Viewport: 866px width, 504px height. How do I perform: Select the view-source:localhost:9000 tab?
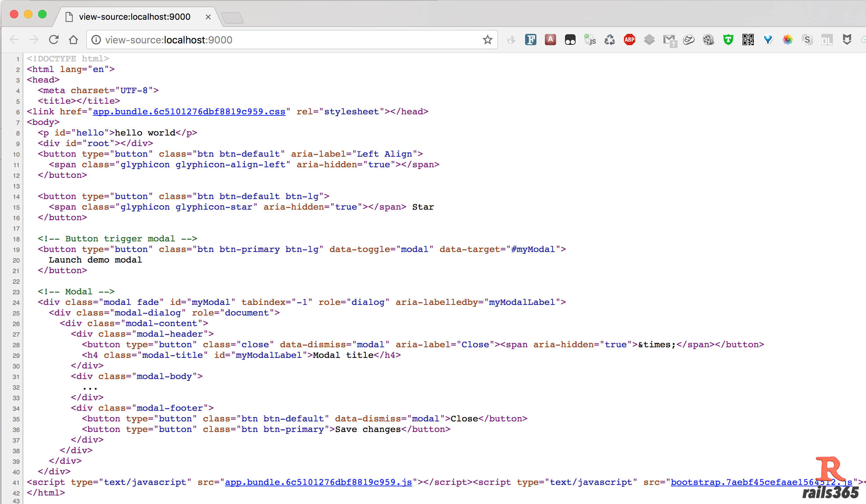pos(134,17)
